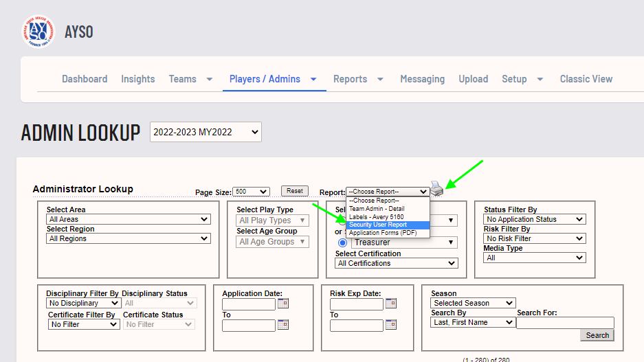Image resolution: width=644 pixels, height=362 pixels.
Task: Click the Search For text field
Action: [x=565, y=323]
